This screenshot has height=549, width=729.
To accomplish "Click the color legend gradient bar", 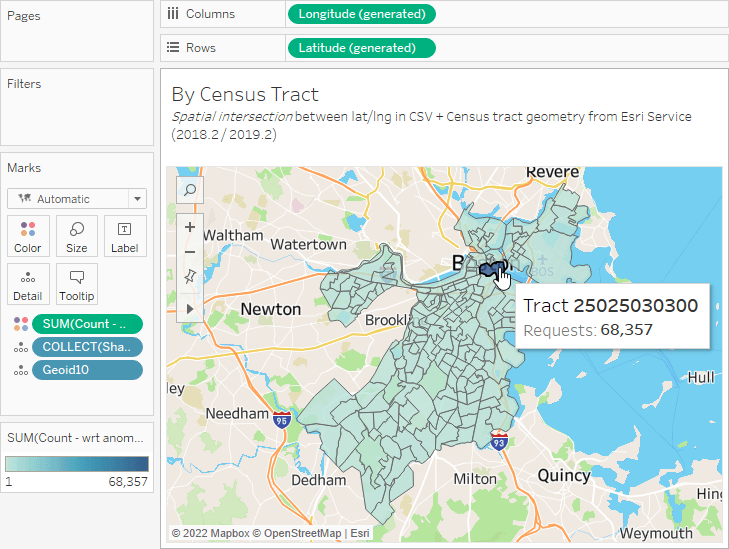I will 77,464.
